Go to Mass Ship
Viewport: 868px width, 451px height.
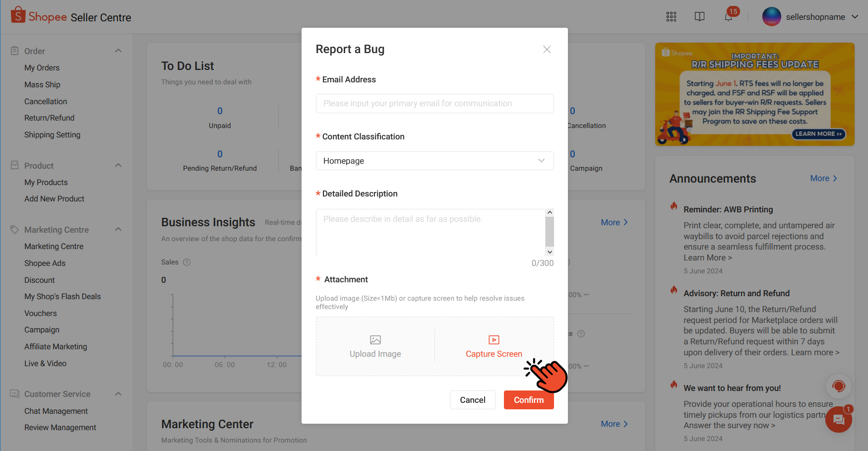point(42,85)
